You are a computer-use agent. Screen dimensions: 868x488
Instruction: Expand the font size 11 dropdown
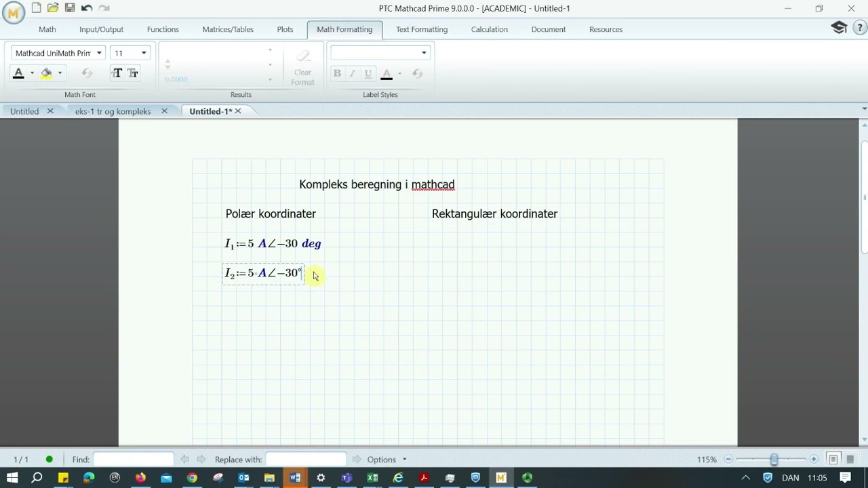click(x=144, y=53)
